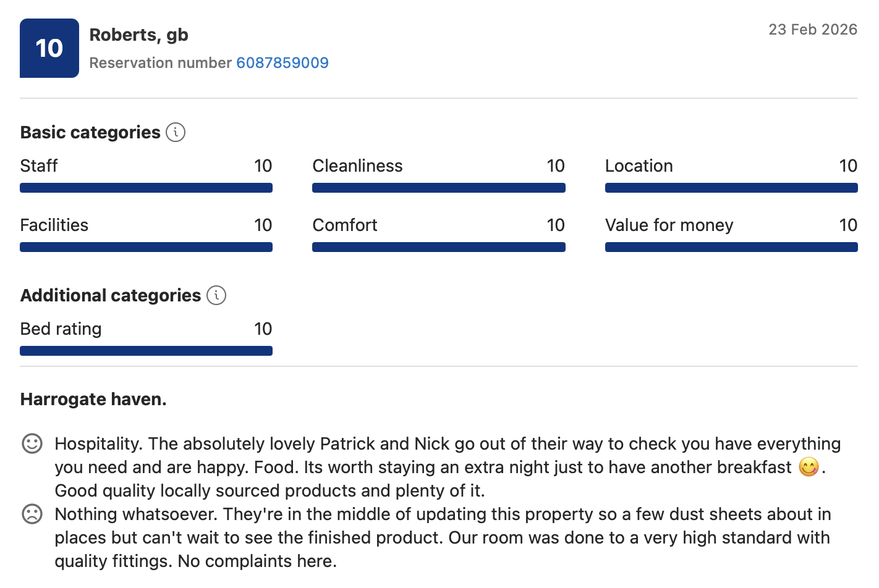Click the Cleanliness rating bar

pyautogui.click(x=438, y=188)
